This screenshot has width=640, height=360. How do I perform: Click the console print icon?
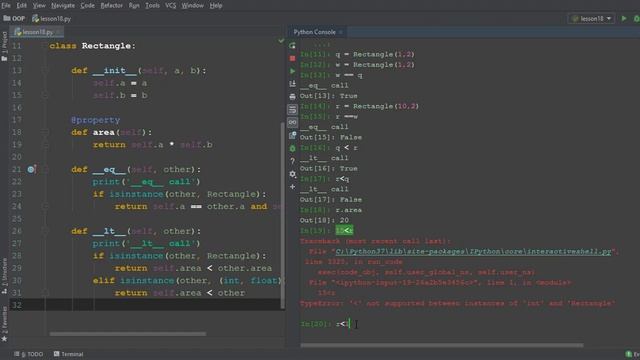point(292,97)
